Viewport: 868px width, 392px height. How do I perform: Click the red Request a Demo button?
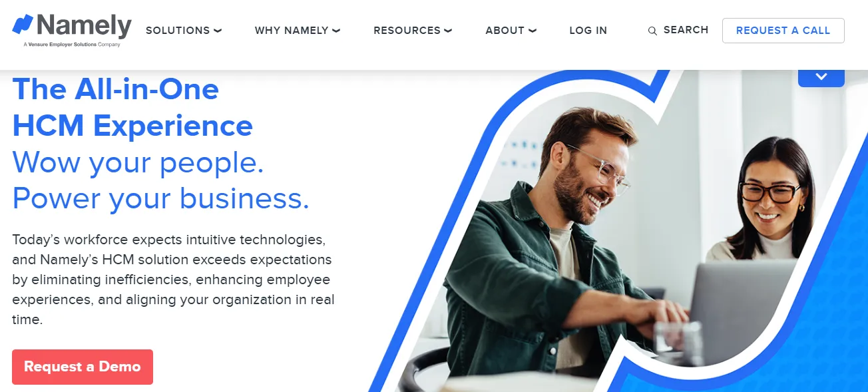tap(83, 367)
